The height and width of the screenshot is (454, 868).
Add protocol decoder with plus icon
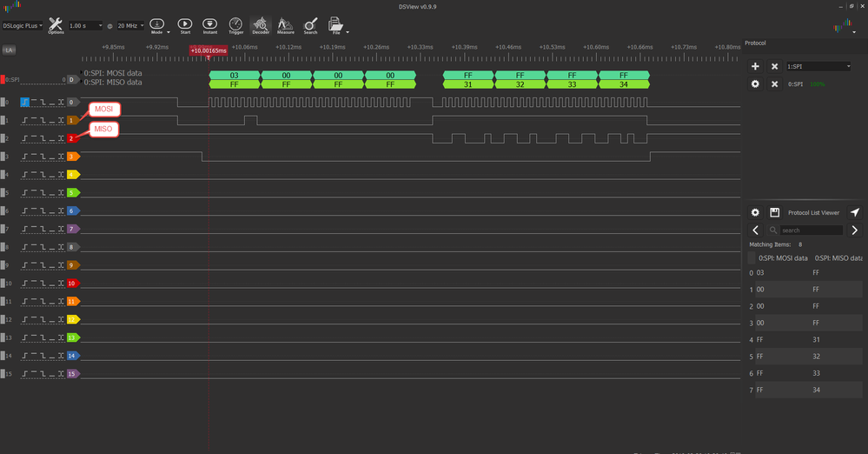coord(755,66)
